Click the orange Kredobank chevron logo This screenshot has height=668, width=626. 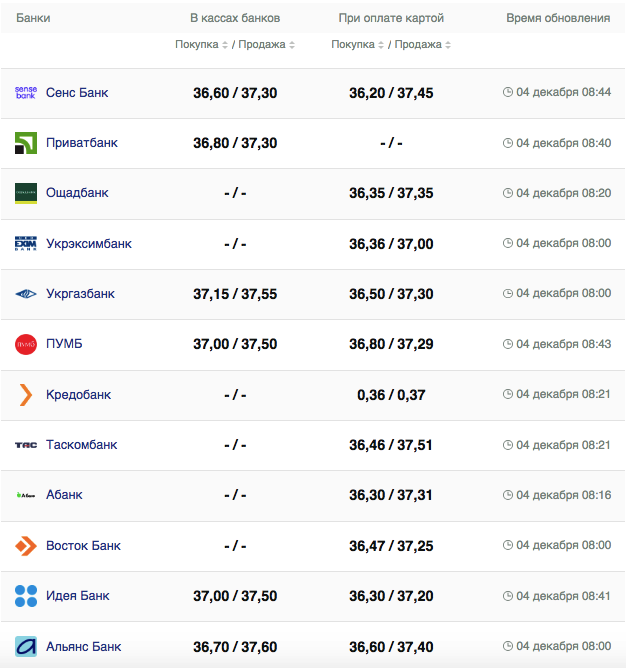click(x=26, y=395)
